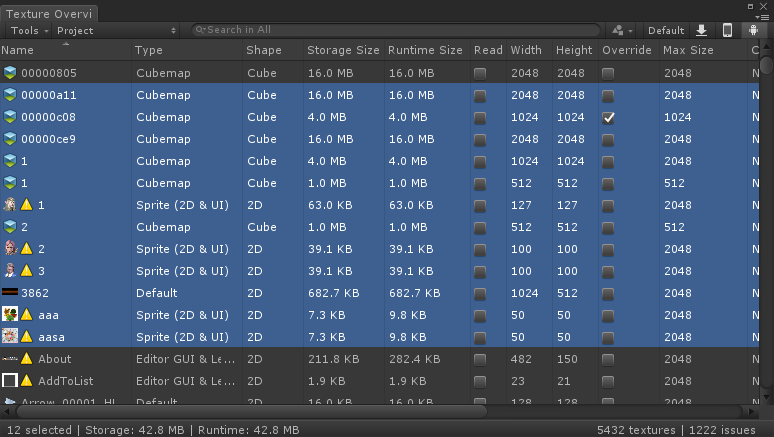The image size is (774, 437).
Task: Select the iPhone platform icon
Action: (x=727, y=30)
